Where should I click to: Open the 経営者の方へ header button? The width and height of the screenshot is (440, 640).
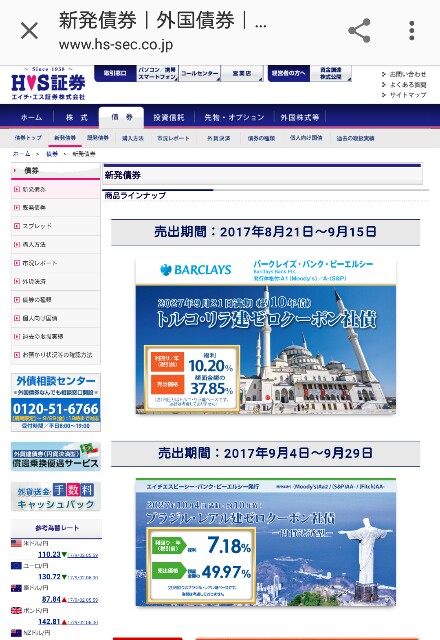point(289,73)
